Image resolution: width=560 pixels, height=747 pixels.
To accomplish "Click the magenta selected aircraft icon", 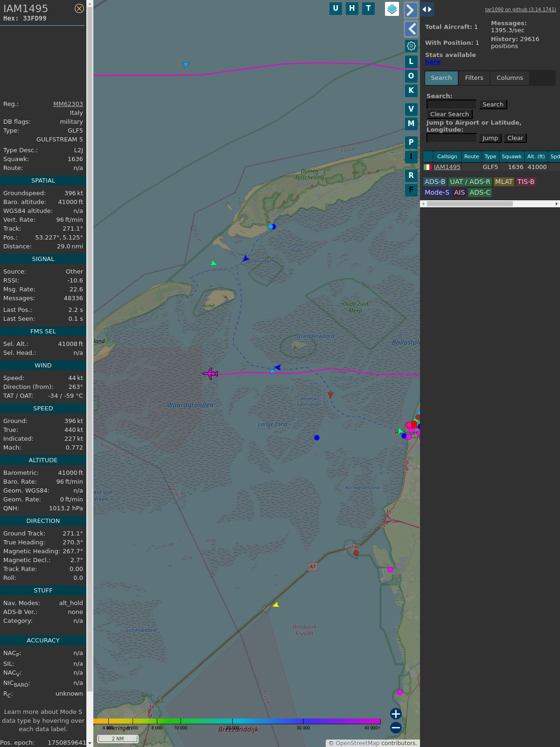I will coord(210,373).
